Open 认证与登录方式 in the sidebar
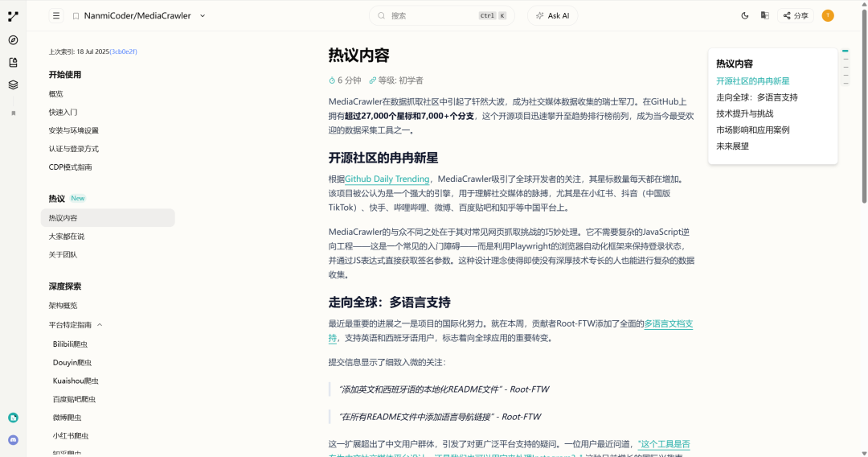Screen dimensions: 868x457 pos(74,149)
